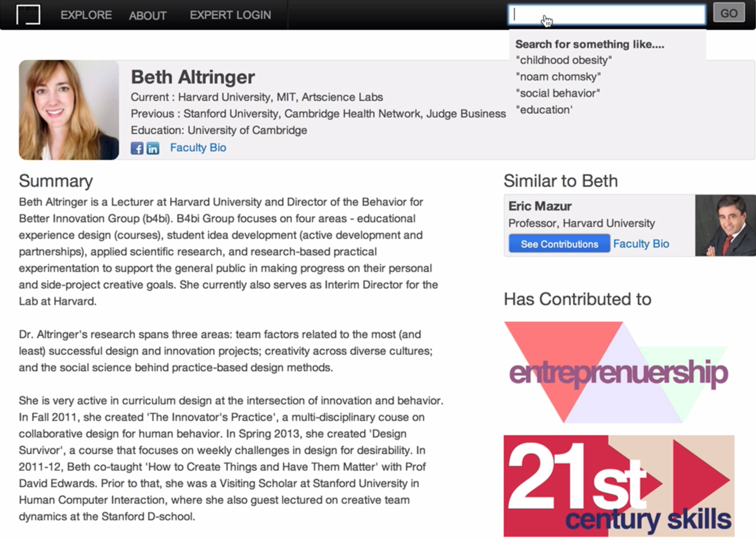Click the "Similar to Beth" heading
756x540 pixels.
(x=560, y=181)
